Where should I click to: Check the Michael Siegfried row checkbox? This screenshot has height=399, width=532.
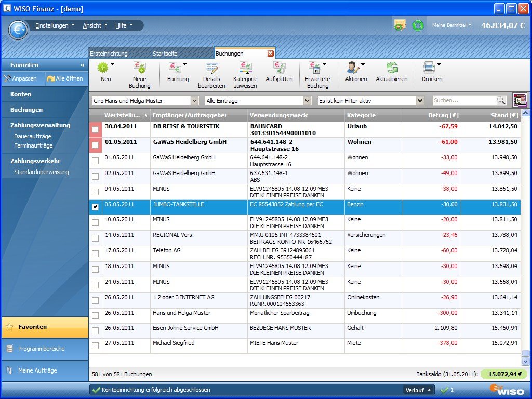click(x=95, y=346)
